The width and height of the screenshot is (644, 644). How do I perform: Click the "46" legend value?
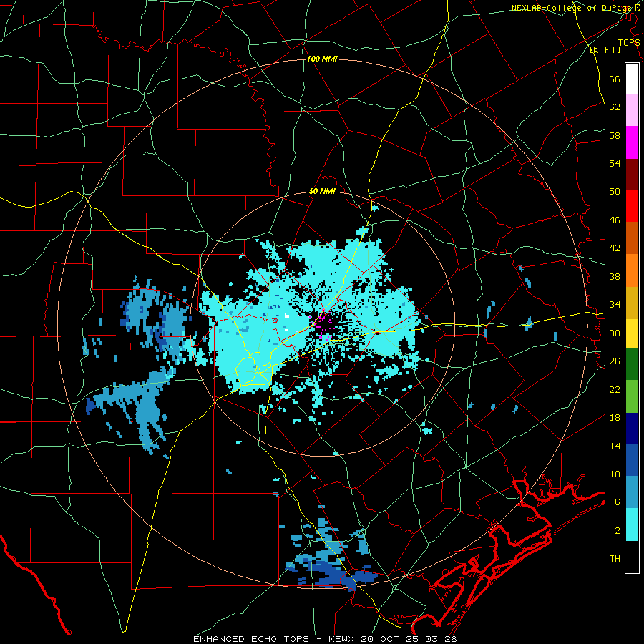615,220
